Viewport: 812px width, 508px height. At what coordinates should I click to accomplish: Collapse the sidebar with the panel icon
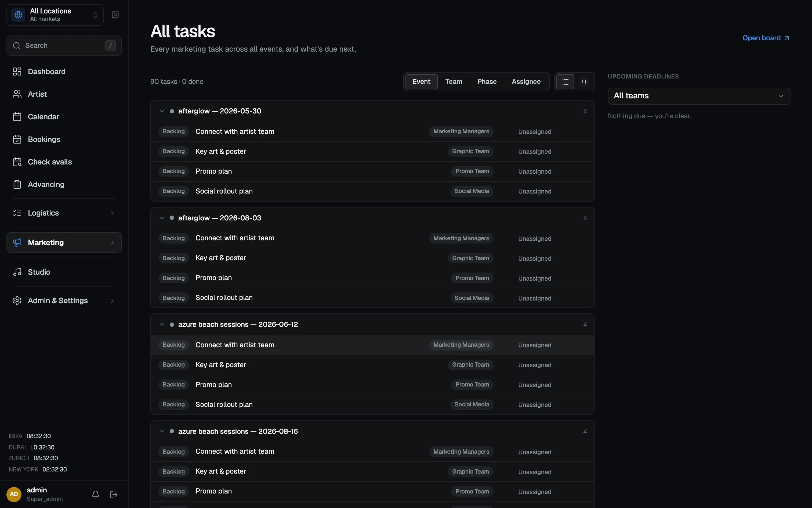[115, 15]
